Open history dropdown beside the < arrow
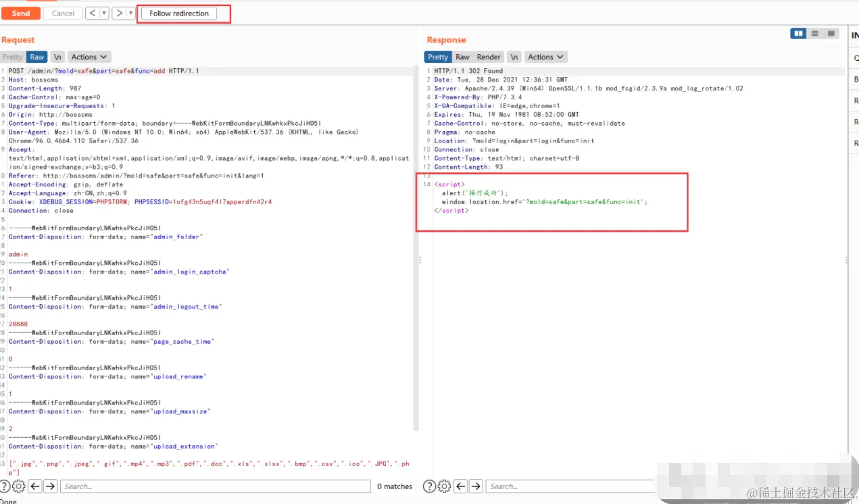Screen dimensions: 859x504 coord(104,13)
